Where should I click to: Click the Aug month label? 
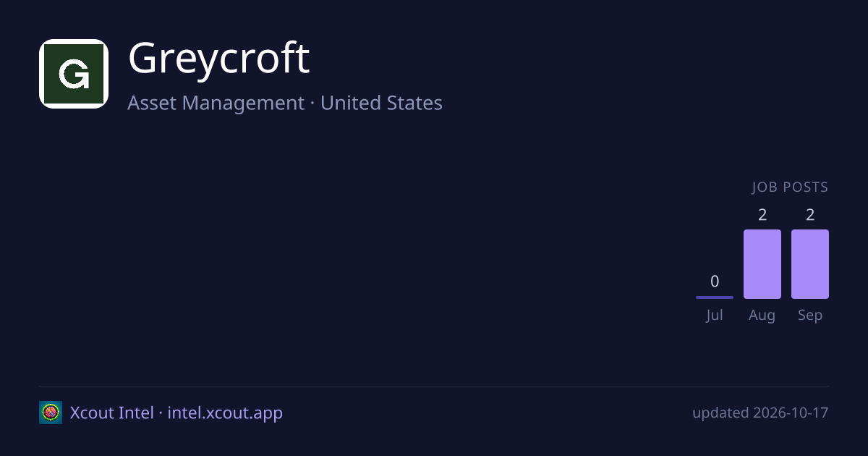[x=762, y=316]
